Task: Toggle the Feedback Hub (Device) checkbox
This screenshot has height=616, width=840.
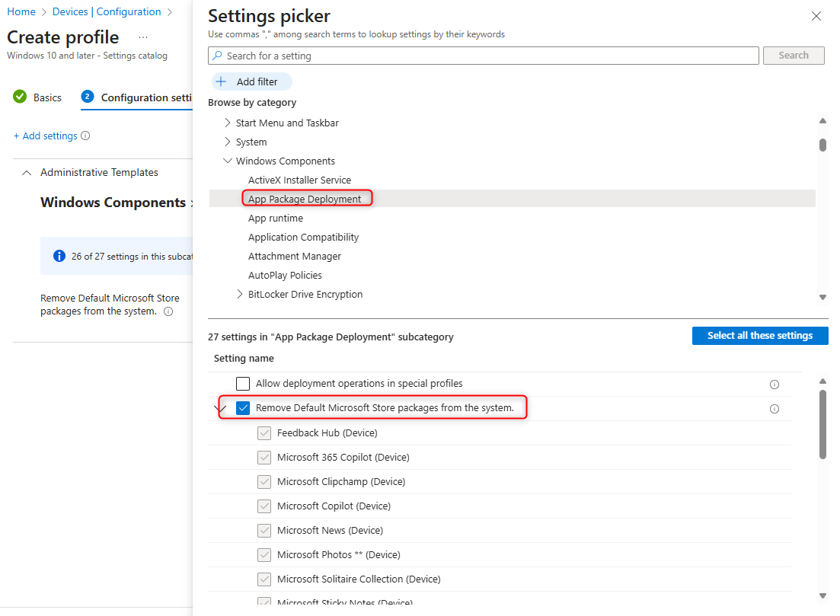Action: coord(264,432)
